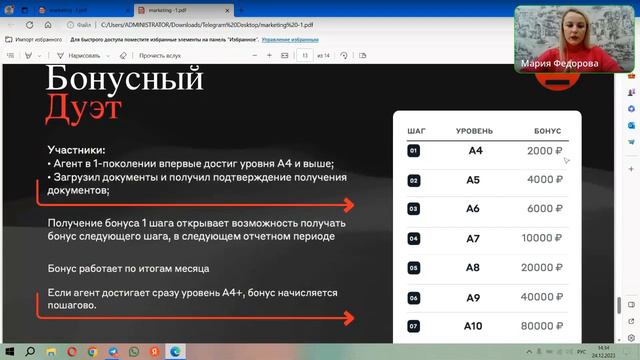640x360 pixels.
Task: Expand the highlight color dropdown arrow
Action: coord(40,56)
